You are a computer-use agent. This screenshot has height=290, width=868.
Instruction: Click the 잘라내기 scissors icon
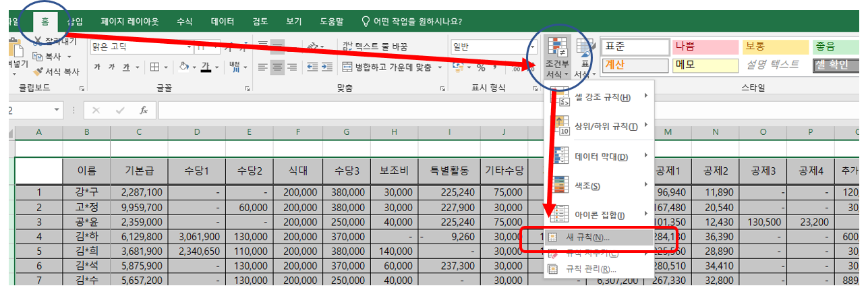(x=38, y=42)
